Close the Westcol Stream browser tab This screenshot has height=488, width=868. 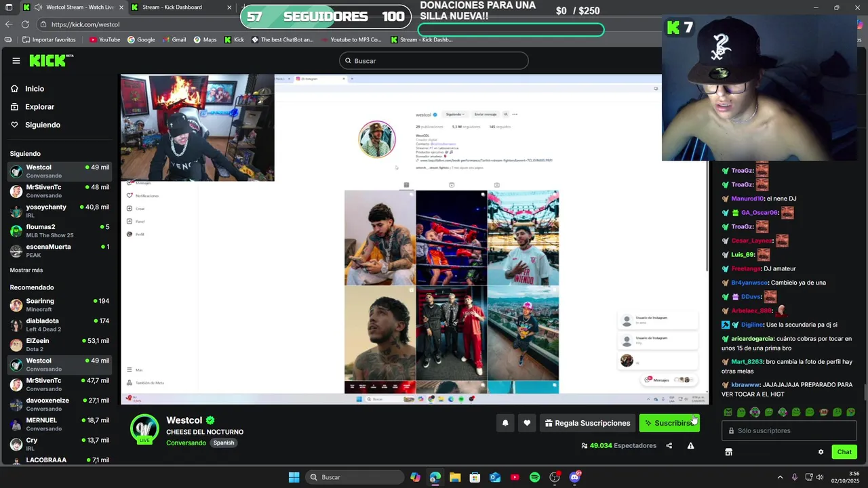[121, 7]
